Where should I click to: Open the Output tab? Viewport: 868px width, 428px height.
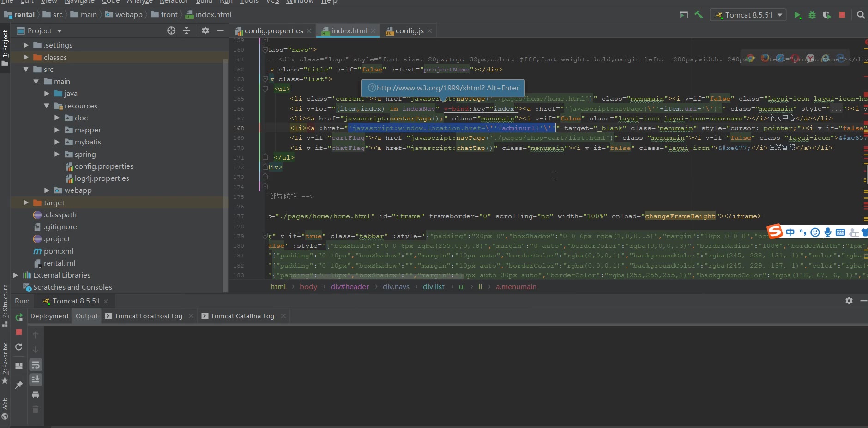click(87, 316)
